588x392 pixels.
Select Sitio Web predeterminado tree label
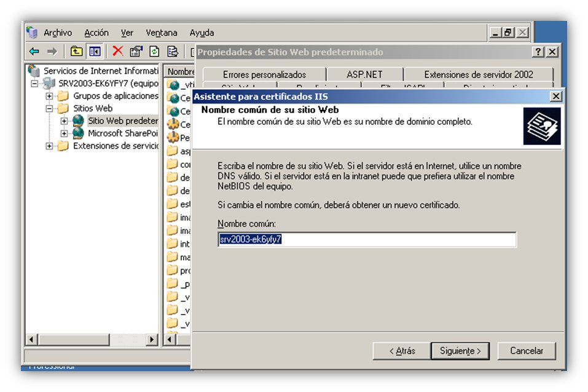click(123, 121)
